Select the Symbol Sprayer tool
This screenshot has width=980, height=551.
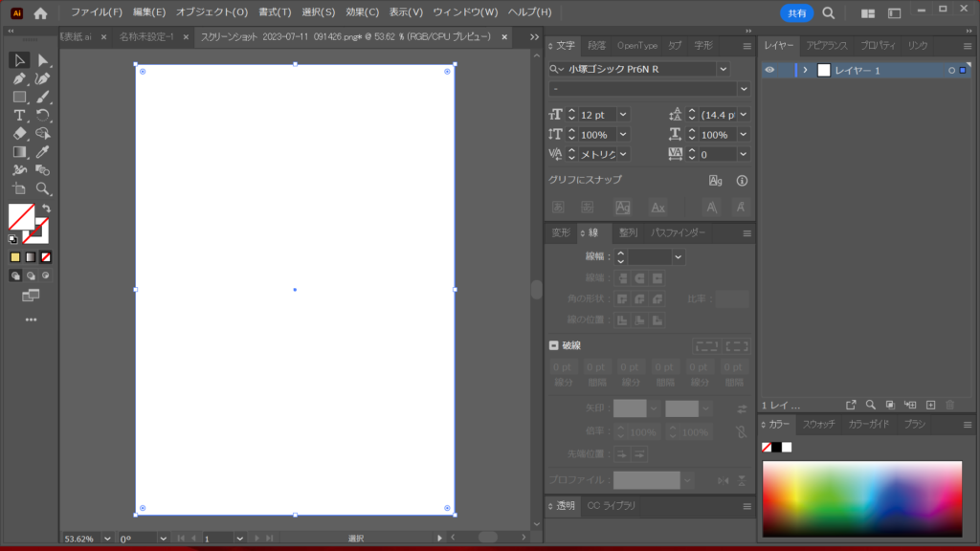19,170
